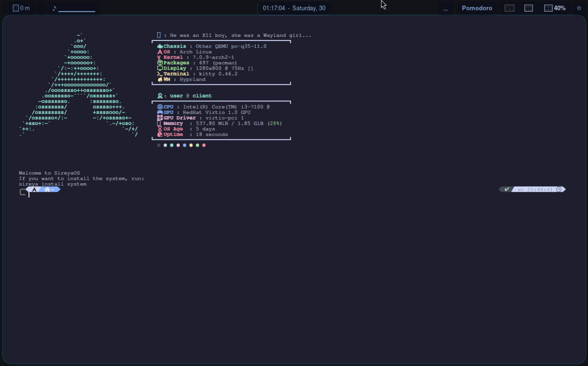Click the text cursor at the shell prompt
Screen dimensions: 588x366
pos(29,194)
